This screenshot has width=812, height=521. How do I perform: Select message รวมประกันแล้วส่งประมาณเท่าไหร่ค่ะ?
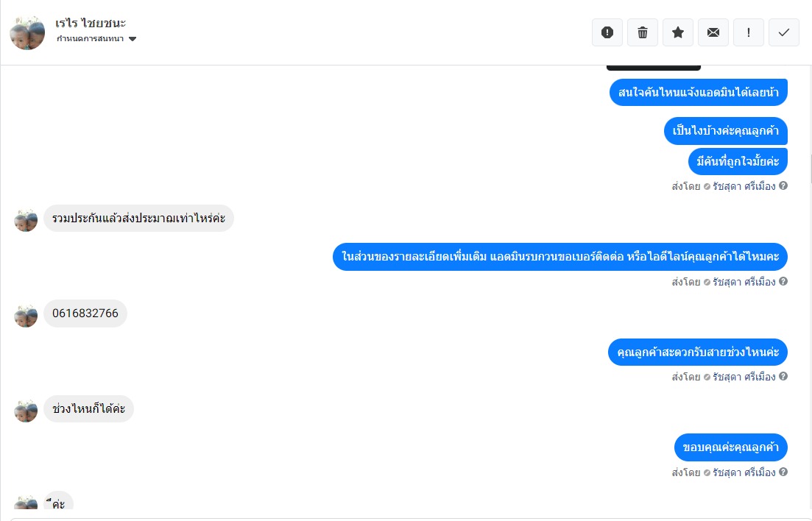point(139,218)
